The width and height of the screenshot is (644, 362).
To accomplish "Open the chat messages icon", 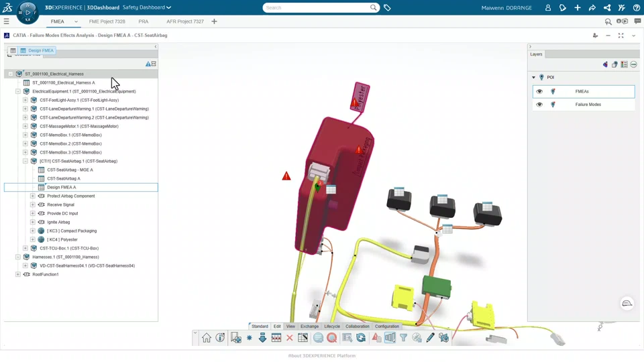I will pos(637,21).
